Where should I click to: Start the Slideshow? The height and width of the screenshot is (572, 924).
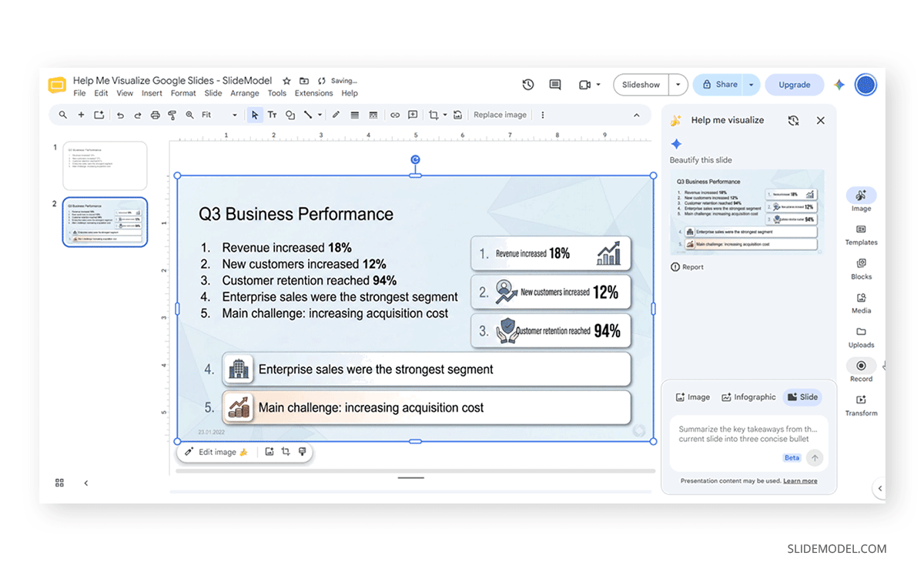point(641,85)
